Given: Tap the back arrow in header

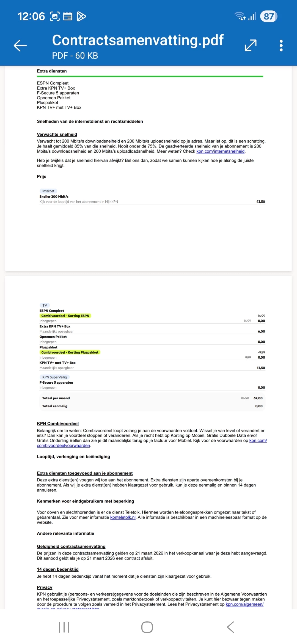Looking at the screenshot, I should tap(20, 45).
